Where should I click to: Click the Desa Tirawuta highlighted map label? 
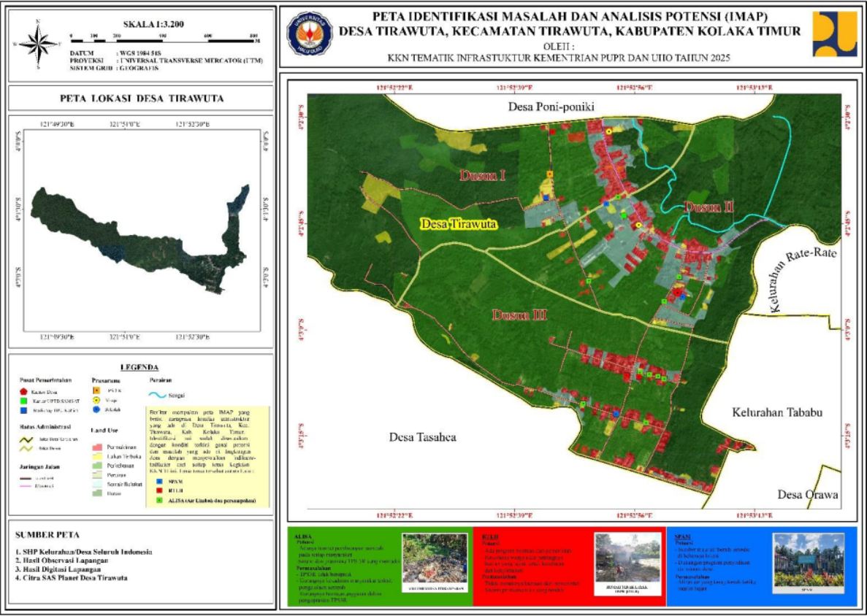point(459,224)
